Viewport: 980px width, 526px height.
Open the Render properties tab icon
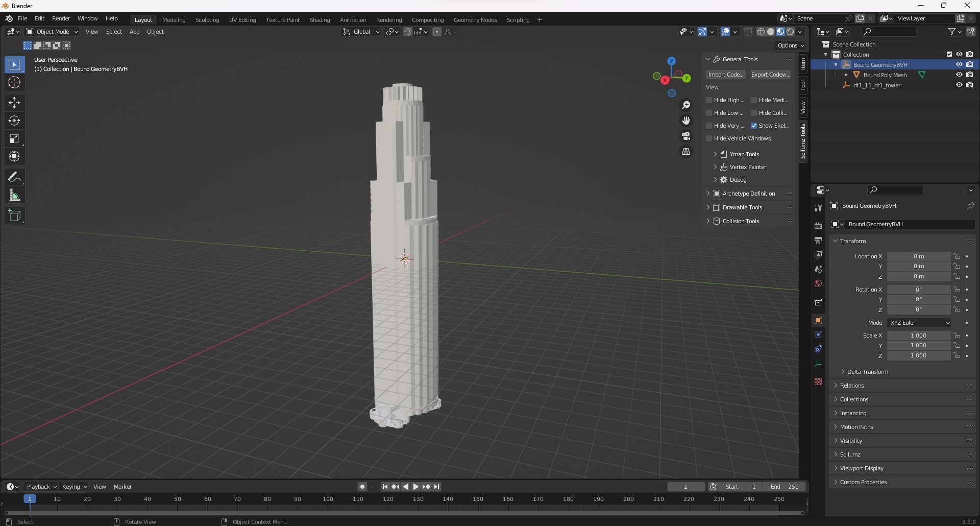click(x=818, y=226)
